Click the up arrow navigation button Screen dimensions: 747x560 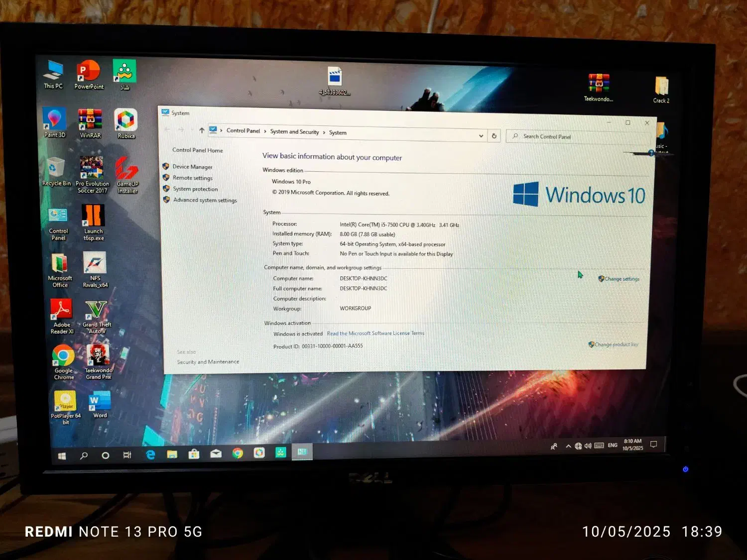pos(202,130)
